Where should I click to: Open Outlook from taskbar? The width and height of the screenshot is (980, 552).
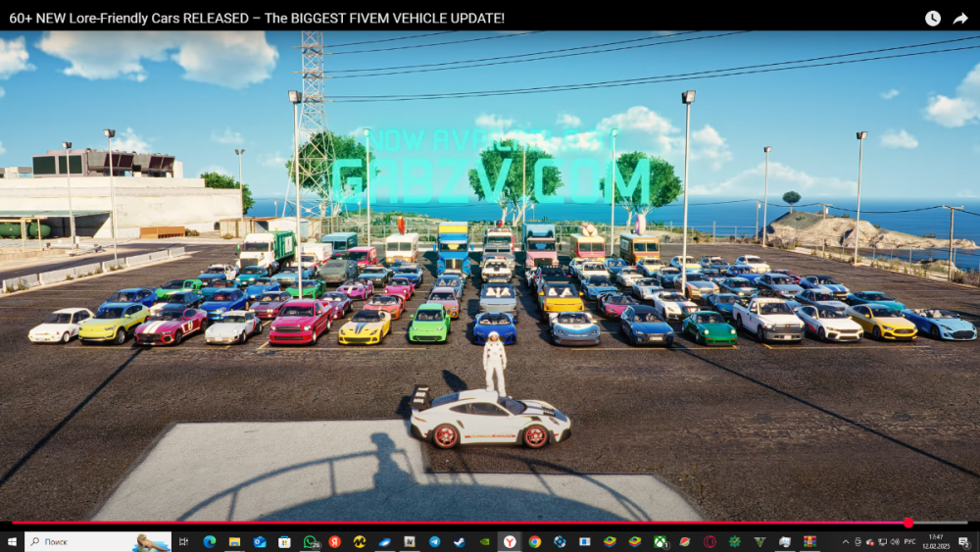click(x=260, y=541)
